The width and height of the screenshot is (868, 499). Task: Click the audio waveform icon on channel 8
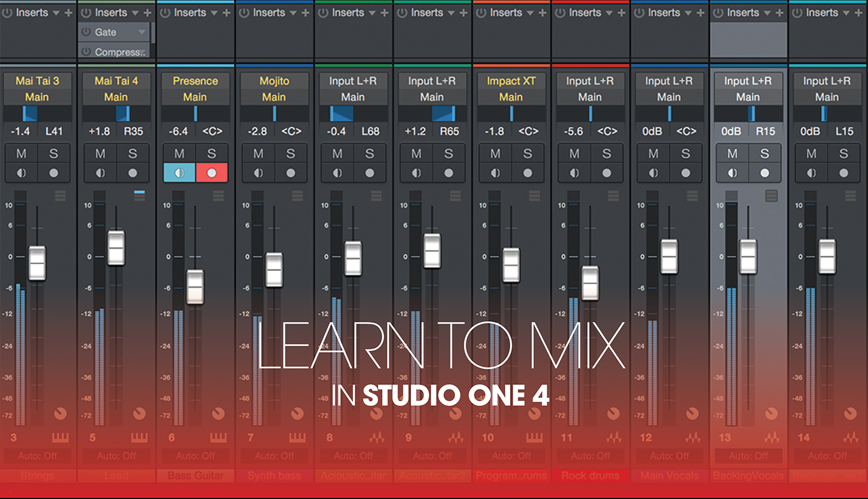(376, 438)
